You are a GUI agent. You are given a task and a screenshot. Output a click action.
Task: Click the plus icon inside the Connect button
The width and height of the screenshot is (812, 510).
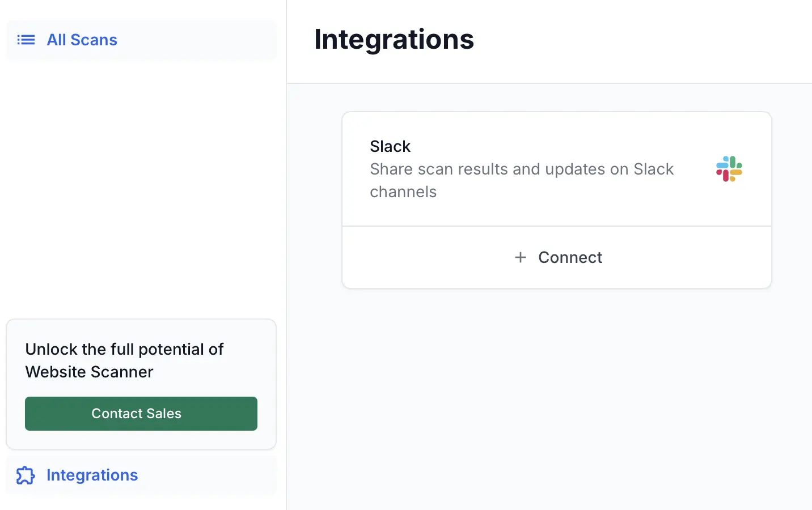pos(520,257)
